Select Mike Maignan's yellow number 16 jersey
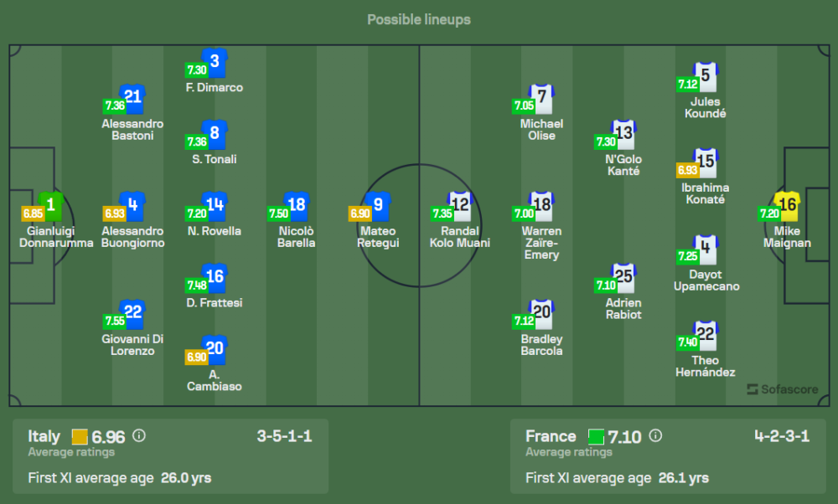838x504 pixels. (x=789, y=205)
